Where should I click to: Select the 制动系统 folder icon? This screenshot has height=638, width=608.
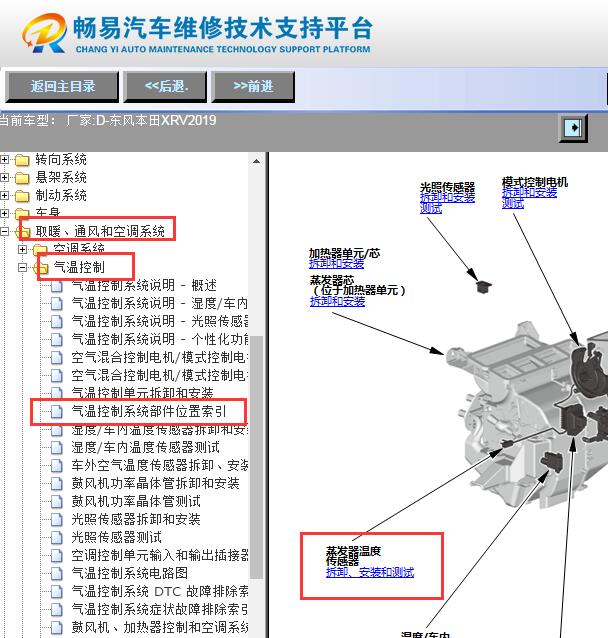[x=22, y=196]
